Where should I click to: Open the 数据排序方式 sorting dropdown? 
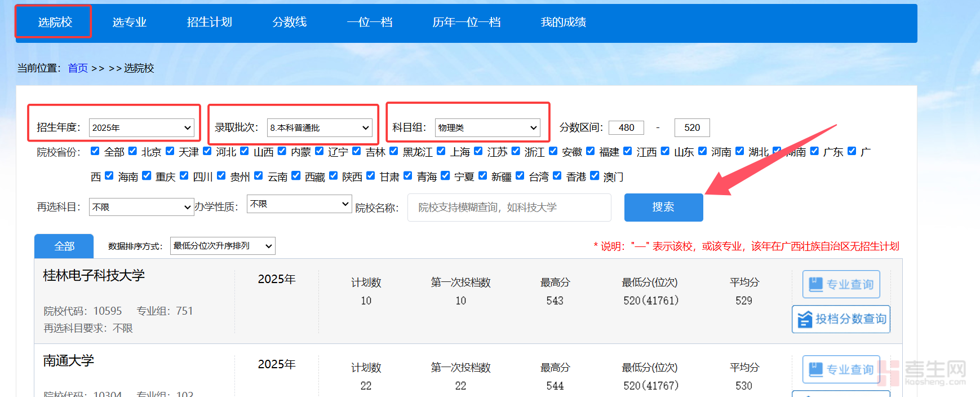tap(223, 246)
